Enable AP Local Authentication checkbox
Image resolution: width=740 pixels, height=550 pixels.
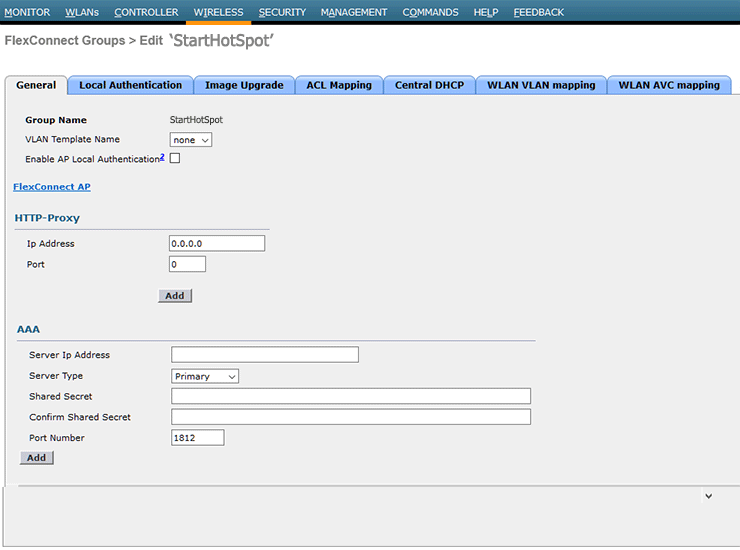(x=175, y=159)
